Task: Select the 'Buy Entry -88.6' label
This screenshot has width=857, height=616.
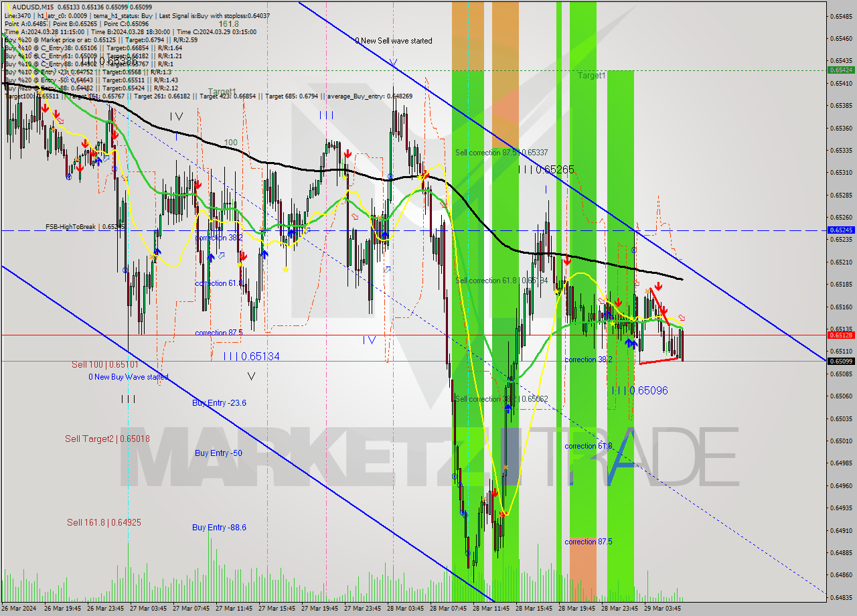Action: [219, 528]
